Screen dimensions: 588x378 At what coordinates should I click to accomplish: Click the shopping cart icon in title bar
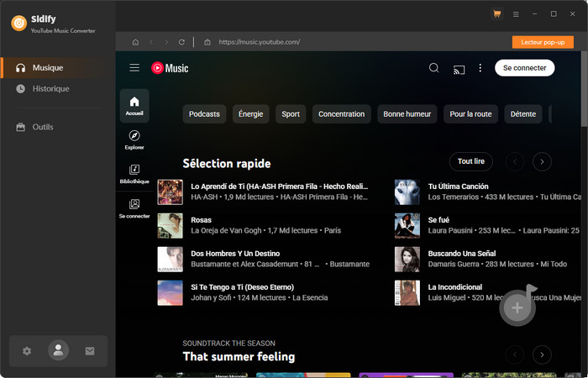(x=496, y=14)
